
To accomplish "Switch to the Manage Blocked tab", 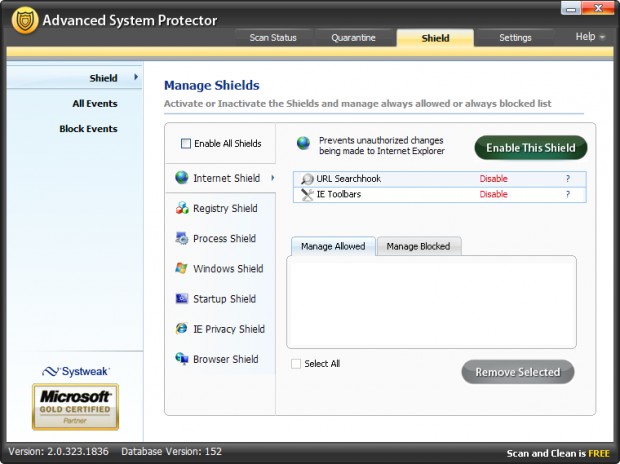I will coord(418,246).
